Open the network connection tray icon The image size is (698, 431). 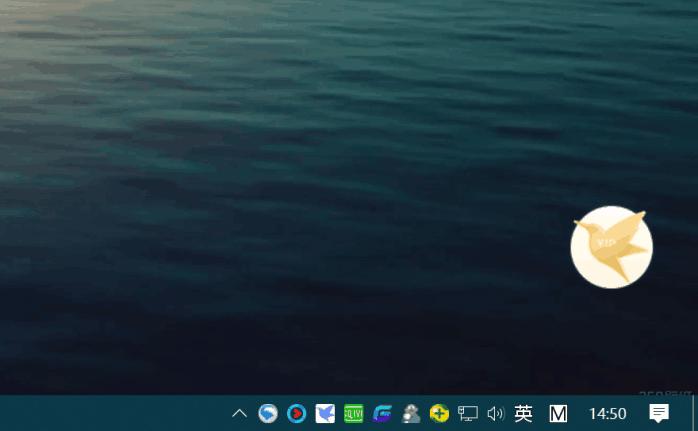coord(467,413)
